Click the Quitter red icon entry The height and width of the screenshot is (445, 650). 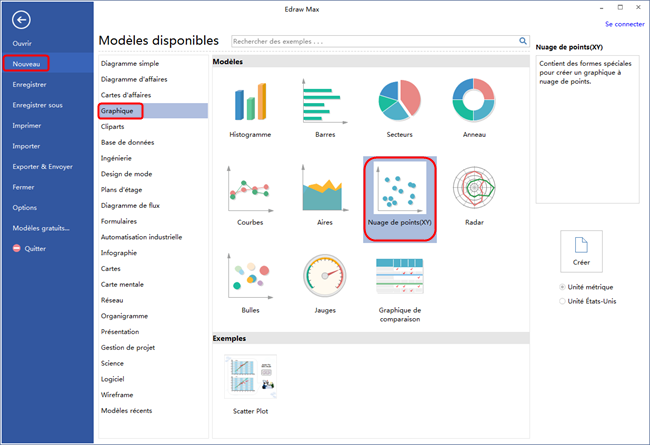29,248
